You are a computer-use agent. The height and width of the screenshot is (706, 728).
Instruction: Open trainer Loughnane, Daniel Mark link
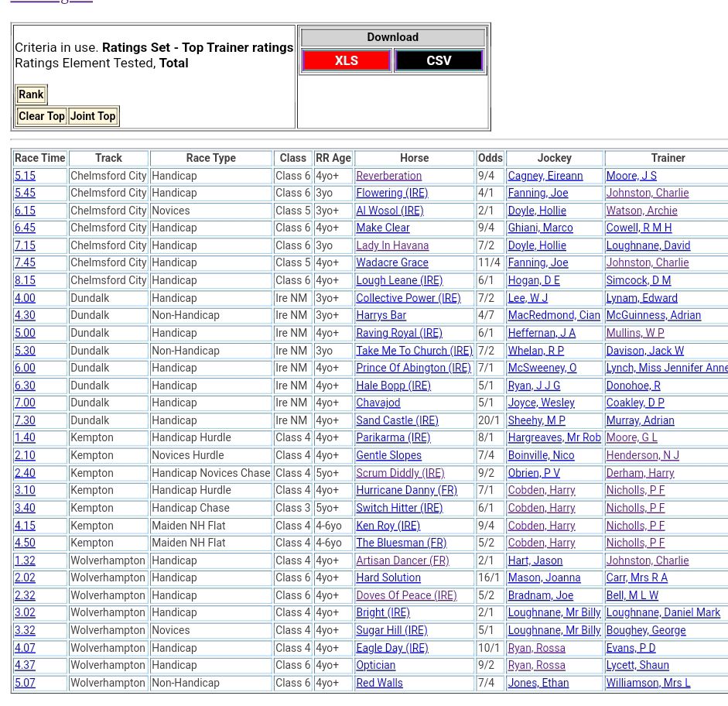(x=663, y=612)
